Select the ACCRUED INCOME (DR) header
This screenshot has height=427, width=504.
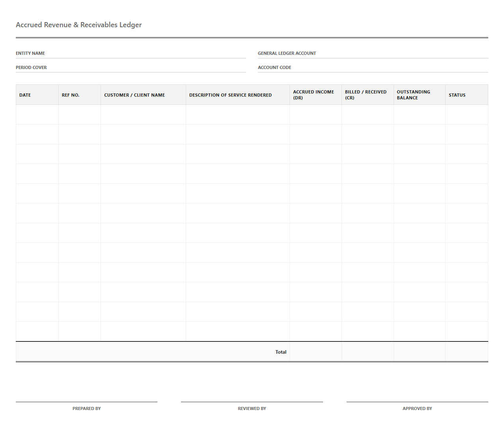click(x=315, y=95)
